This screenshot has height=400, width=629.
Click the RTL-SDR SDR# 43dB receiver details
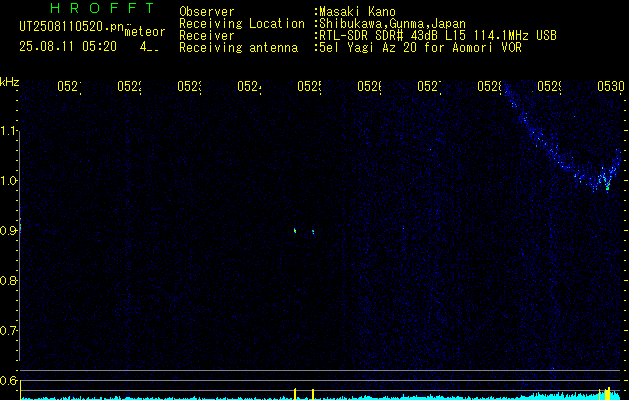click(x=438, y=36)
